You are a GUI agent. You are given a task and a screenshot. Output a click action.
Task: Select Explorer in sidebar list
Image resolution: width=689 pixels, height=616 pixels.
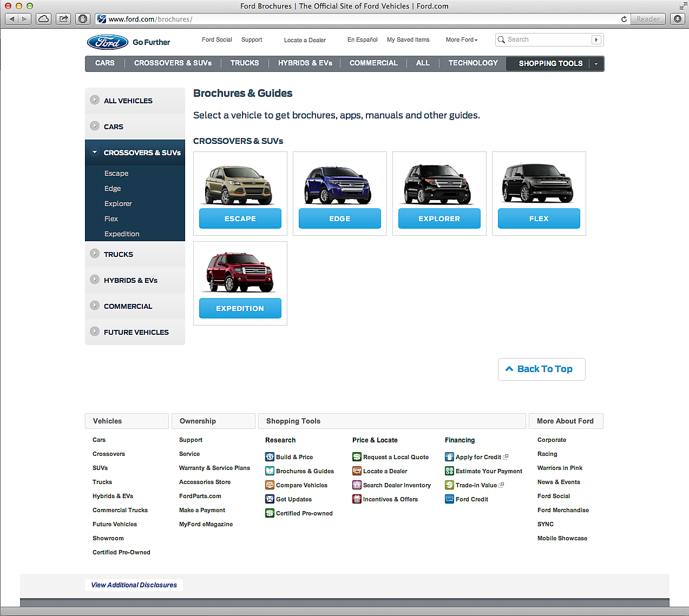point(118,204)
